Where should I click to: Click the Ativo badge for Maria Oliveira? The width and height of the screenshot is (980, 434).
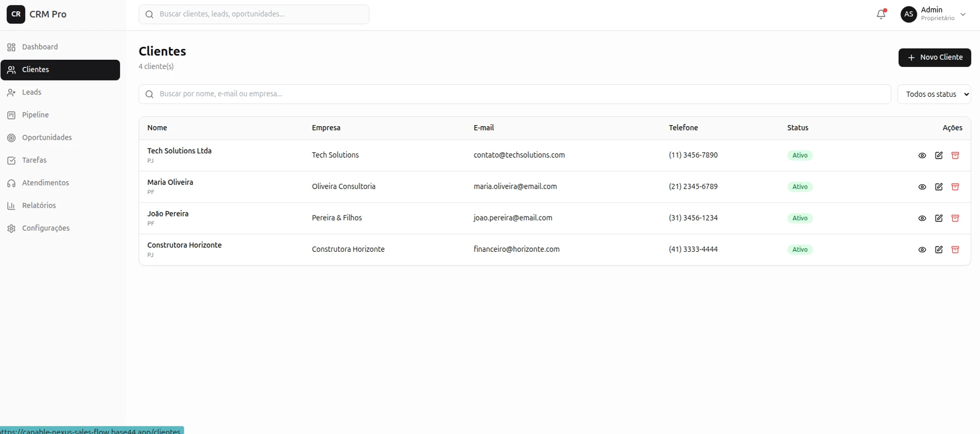800,187
